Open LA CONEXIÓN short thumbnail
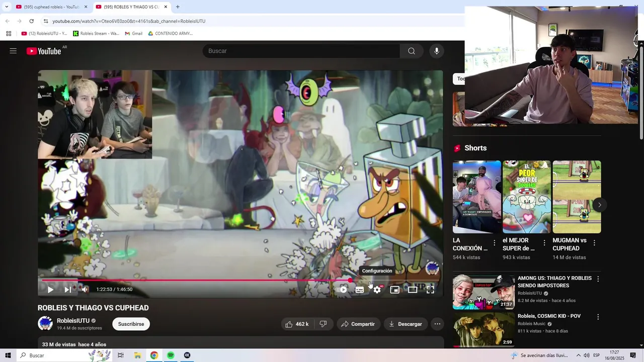This screenshot has width=644, height=362. pos(477,197)
